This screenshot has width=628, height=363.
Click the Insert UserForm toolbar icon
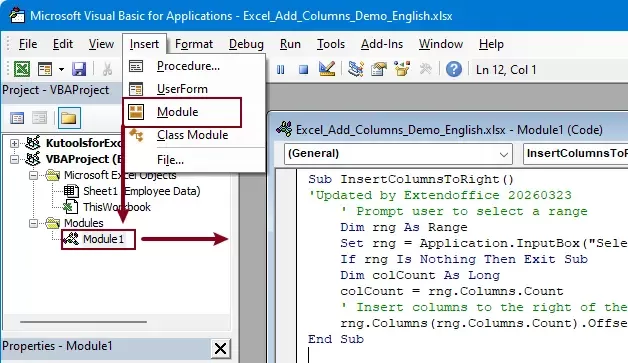(x=45, y=69)
